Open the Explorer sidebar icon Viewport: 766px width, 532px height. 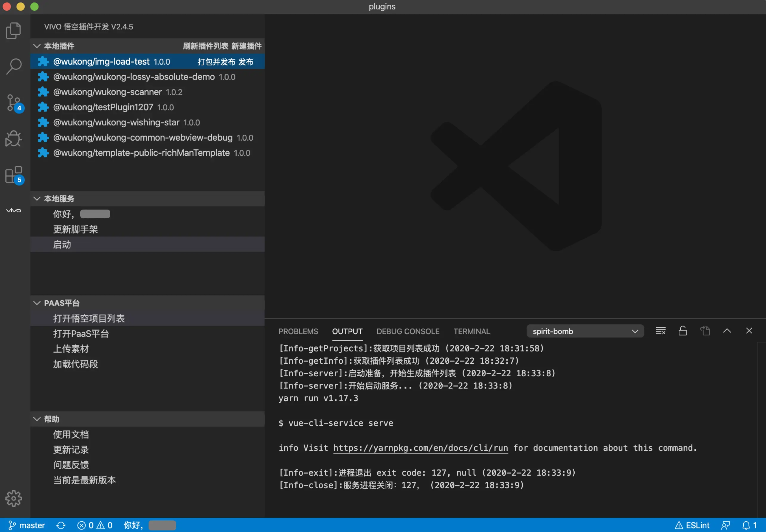coord(13,30)
